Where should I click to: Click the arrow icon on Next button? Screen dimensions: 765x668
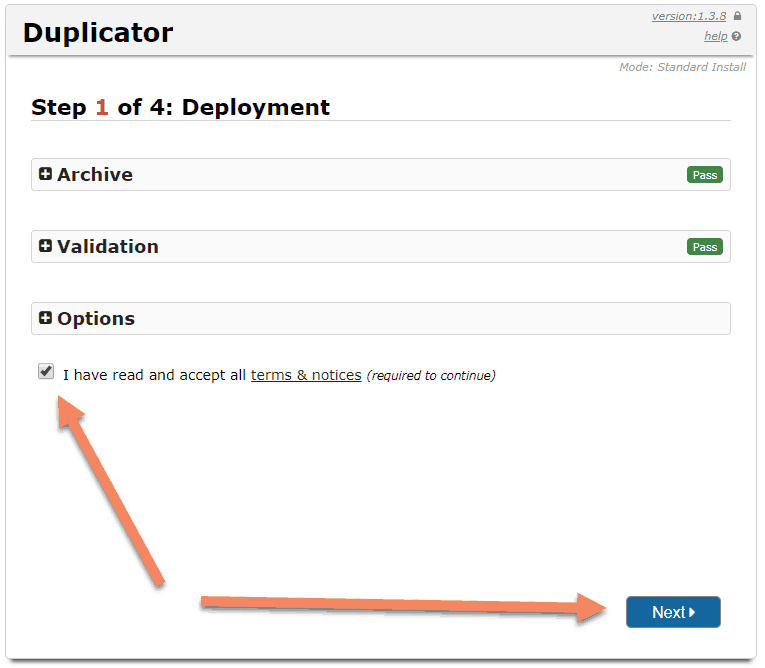692,612
